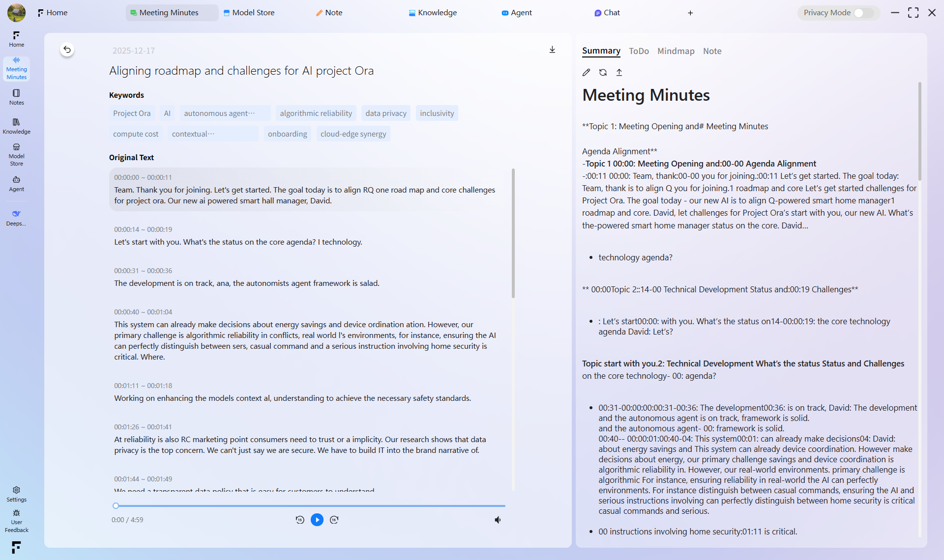Regenerate the summary with refresh icon
Screen dimensions: 944x560
point(603,73)
